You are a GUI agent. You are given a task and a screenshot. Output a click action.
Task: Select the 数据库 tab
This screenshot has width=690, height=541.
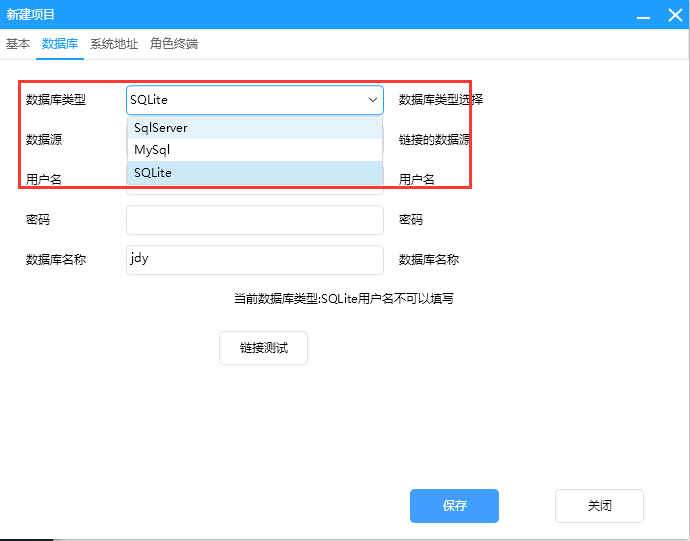click(60, 44)
